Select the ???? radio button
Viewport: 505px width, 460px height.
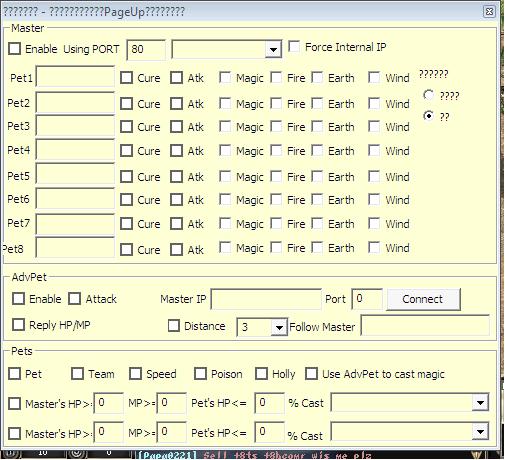point(428,95)
